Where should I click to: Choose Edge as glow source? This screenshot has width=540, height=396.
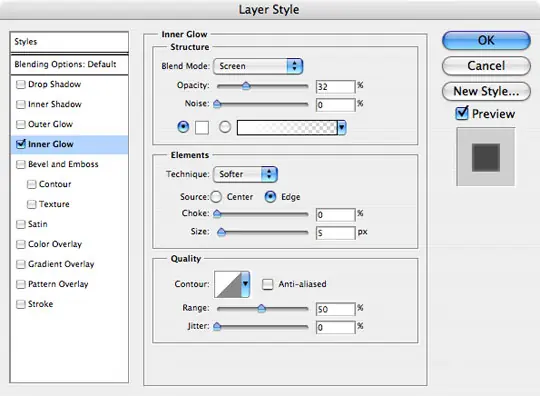pos(270,197)
